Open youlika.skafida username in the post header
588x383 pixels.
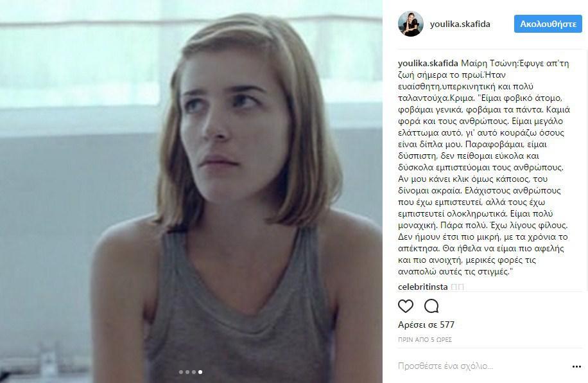tap(460, 24)
